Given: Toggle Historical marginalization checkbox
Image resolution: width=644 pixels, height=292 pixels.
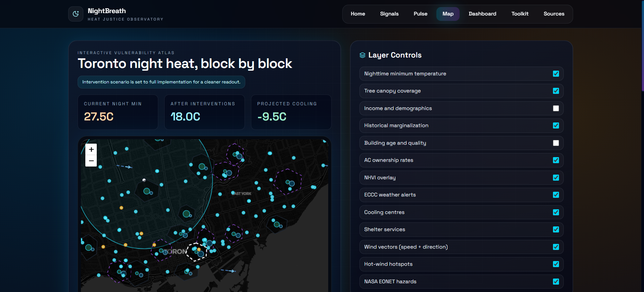Looking at the screenshot, I should (x=556, y=125).
